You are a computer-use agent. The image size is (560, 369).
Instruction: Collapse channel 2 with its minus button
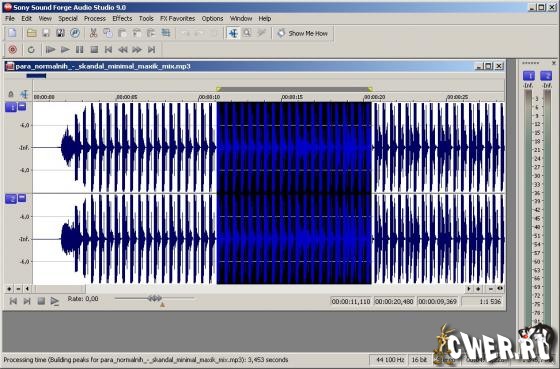22,198
